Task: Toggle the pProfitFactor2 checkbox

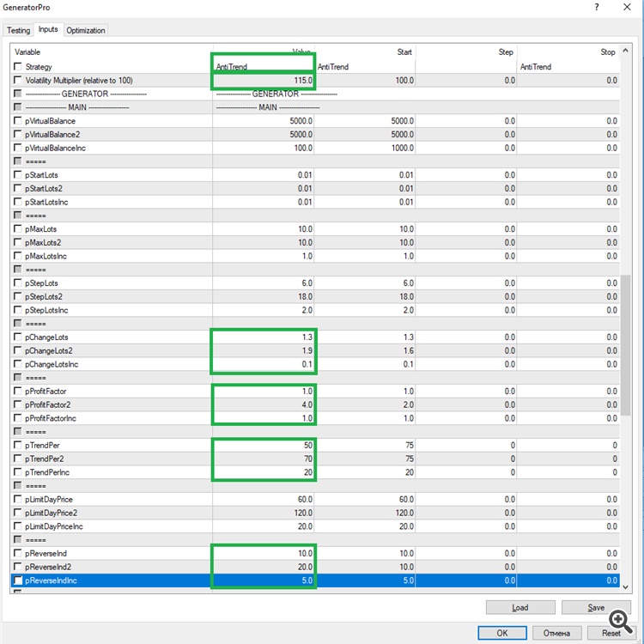Action: click(x=18, y=404)
